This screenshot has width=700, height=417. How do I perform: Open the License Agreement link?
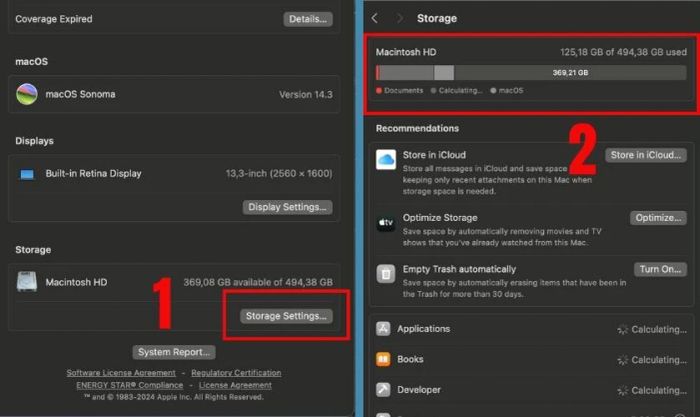(x=235, y=385)
